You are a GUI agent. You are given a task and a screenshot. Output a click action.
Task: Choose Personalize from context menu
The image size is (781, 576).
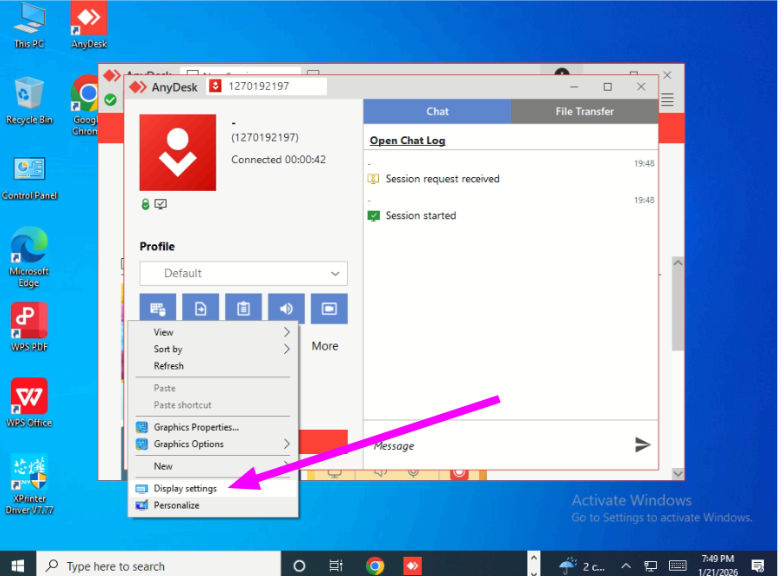click(x=213, y=505)
